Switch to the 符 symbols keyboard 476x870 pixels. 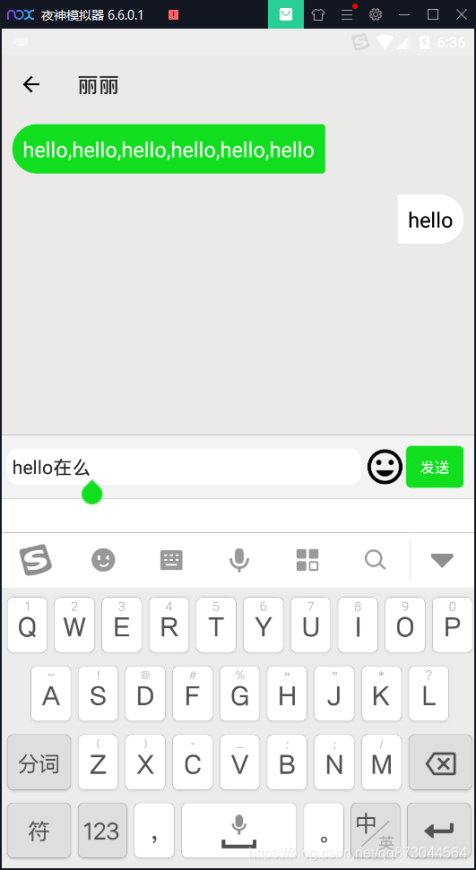point(39,830)
